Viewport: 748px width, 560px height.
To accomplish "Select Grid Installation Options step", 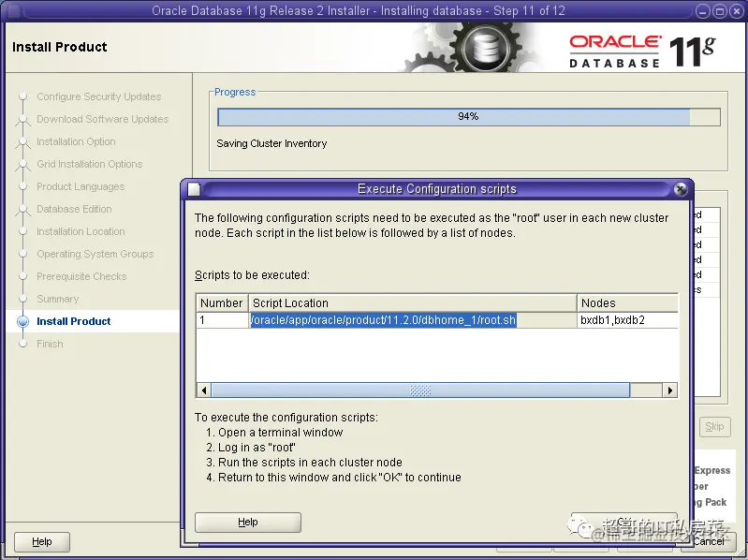I will coord(89,164).
